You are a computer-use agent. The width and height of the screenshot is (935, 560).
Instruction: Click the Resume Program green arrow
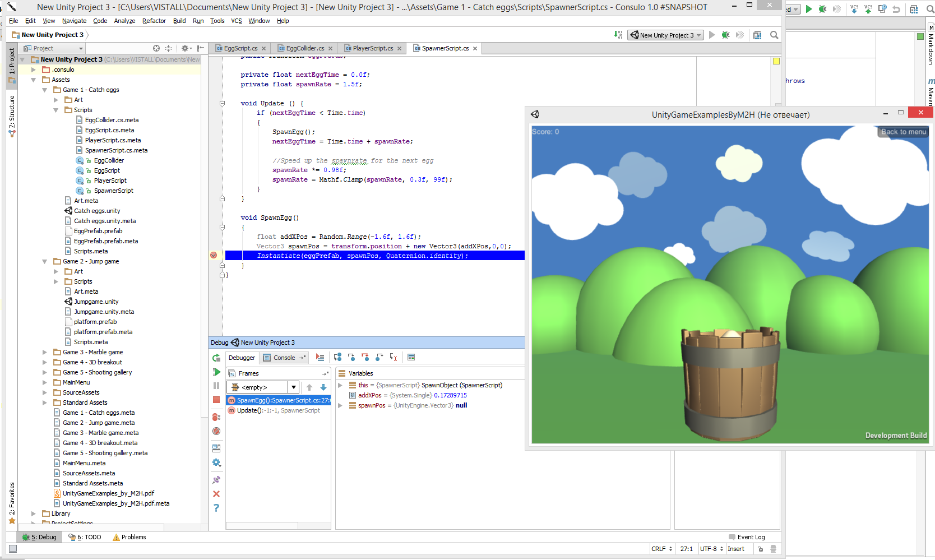click(x=216, y=372)
